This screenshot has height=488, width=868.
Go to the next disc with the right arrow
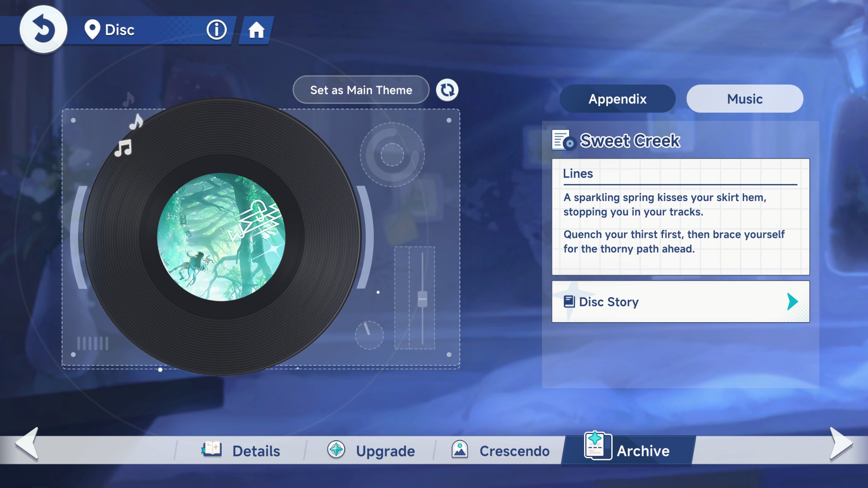[840, 444]
